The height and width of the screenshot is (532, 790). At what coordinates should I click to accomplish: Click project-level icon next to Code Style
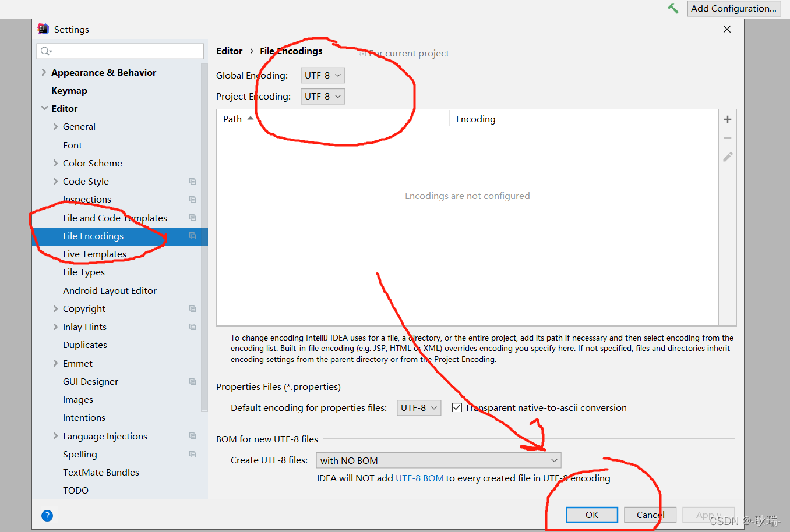tap(192, 182)
